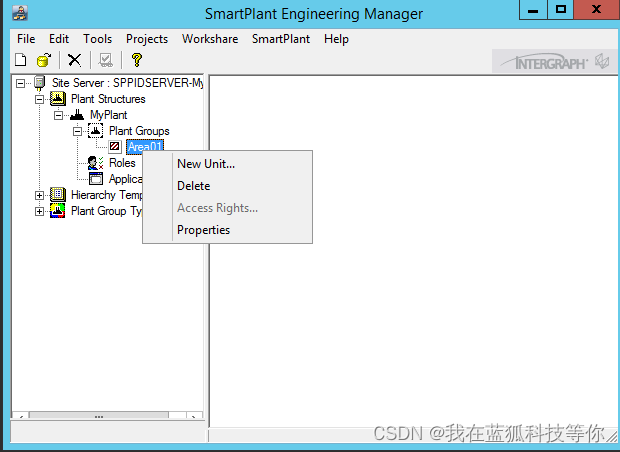The width and height of the screenshot is (620, 452).
Task: Collapse the Site Server tree node
Action: click(x=20, y=83)
